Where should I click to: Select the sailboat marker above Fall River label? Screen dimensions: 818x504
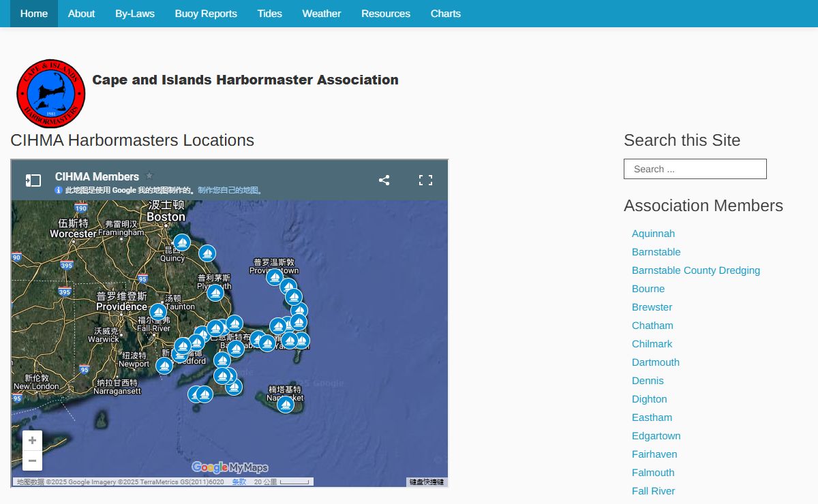click(x=158, y=313)
